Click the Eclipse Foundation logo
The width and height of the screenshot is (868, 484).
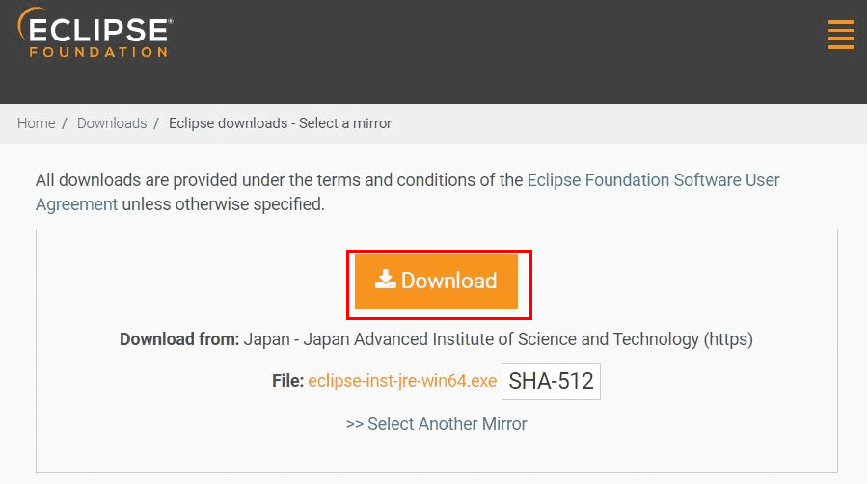tap(95, 34)
